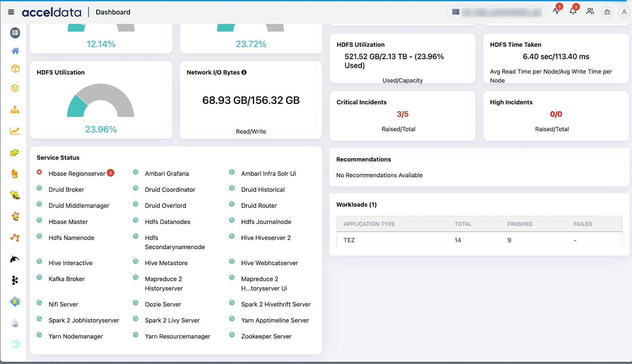Image resolution: width=632 pixels, height=364 pixels.
Task: Click the TEZ finished value 9
Action: pyautogui.click(x=509, y=240)
